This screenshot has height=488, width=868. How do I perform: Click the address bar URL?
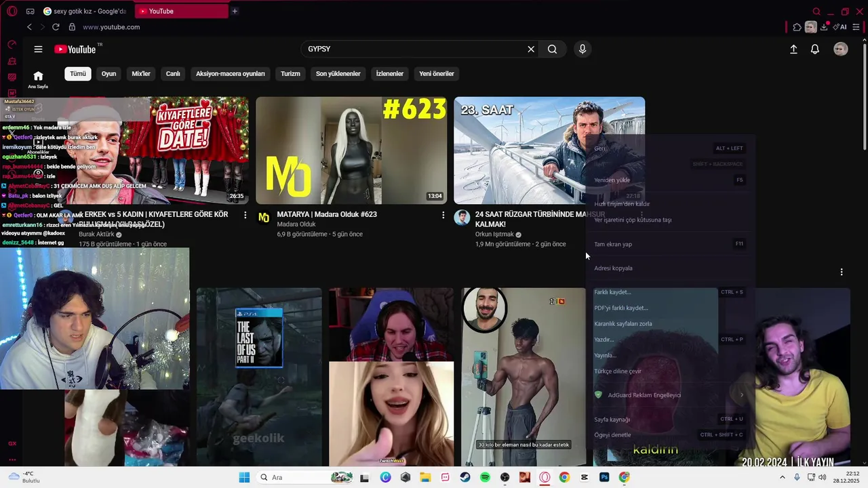pyautogui.click(x=111, y=27)
